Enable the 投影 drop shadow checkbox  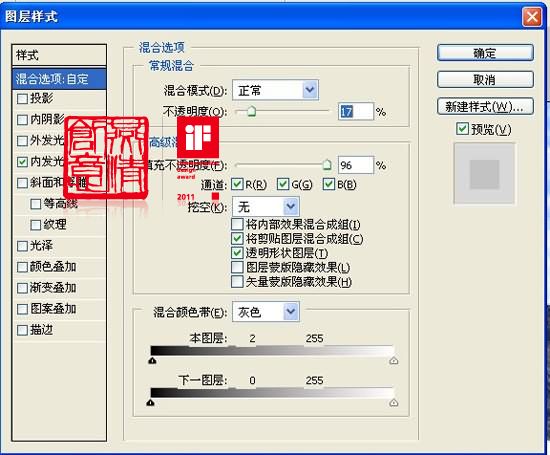pyautogui.click(x=22, y=99)
